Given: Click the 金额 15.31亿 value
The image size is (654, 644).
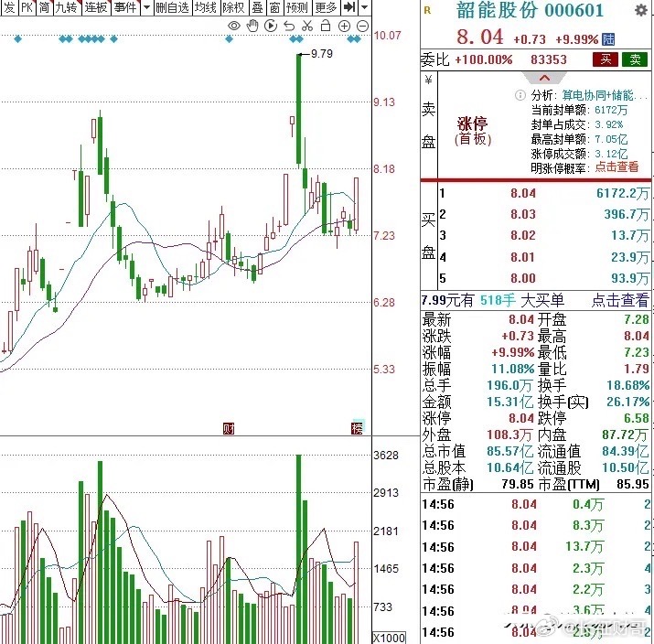Looking at the screenshot, I should point(509,402).
